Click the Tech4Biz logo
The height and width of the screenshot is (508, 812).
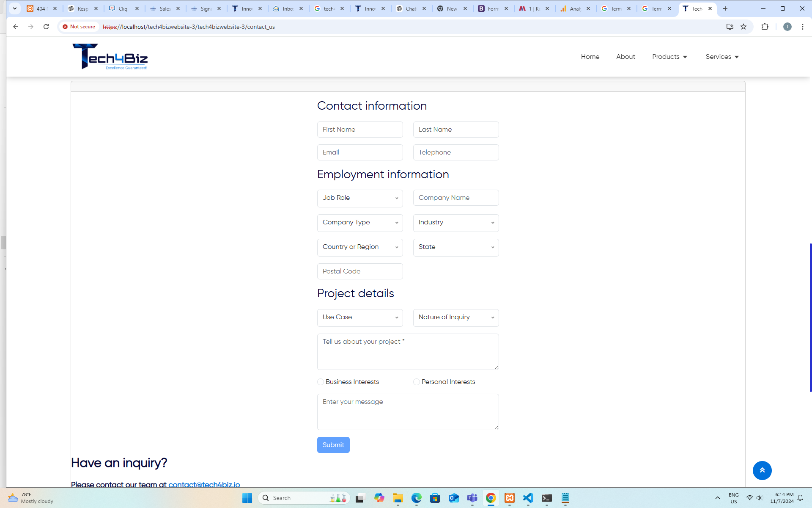click(110, 57)
